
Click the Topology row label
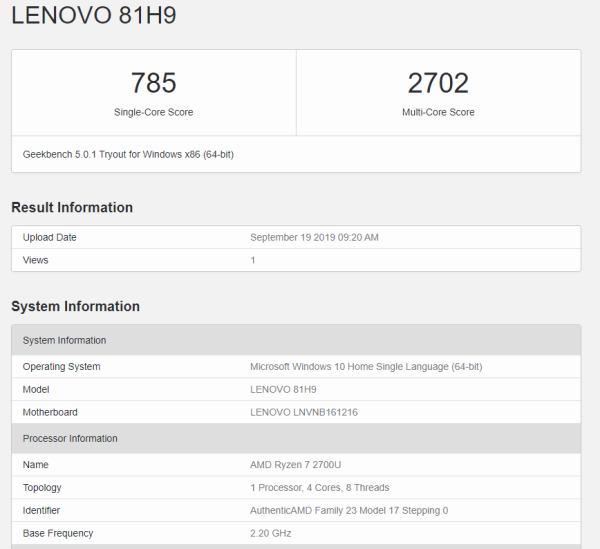click(x=42, y=488)
